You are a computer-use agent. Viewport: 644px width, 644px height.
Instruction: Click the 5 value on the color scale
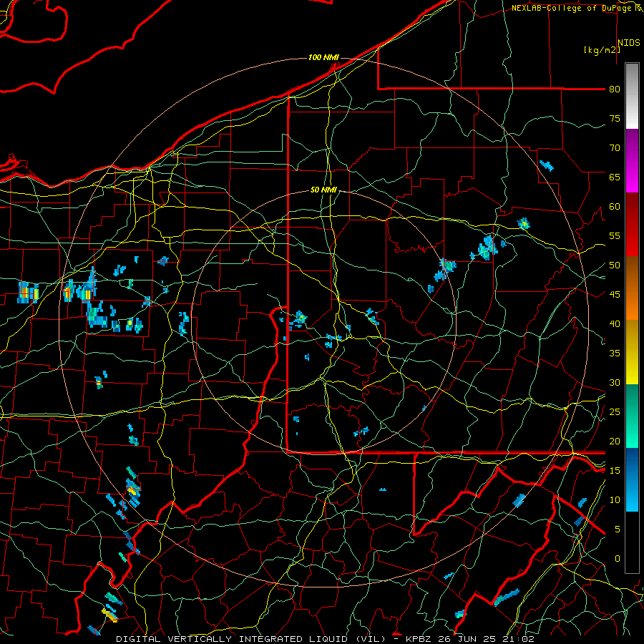[x=618, y=529]
